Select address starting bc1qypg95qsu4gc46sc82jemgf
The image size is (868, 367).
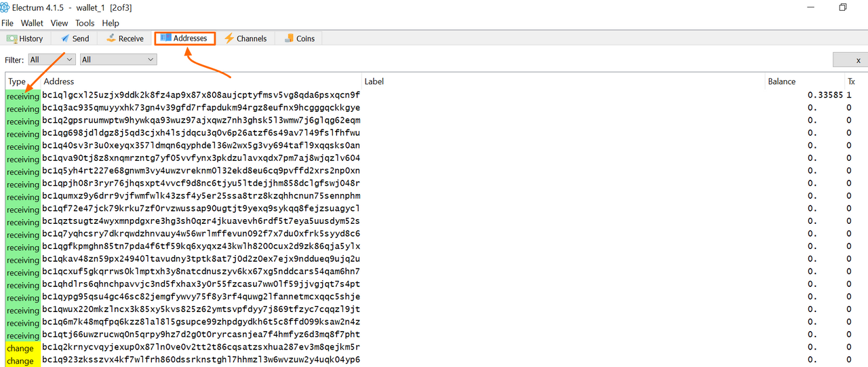pyautogui.click(x=201, y=297)
